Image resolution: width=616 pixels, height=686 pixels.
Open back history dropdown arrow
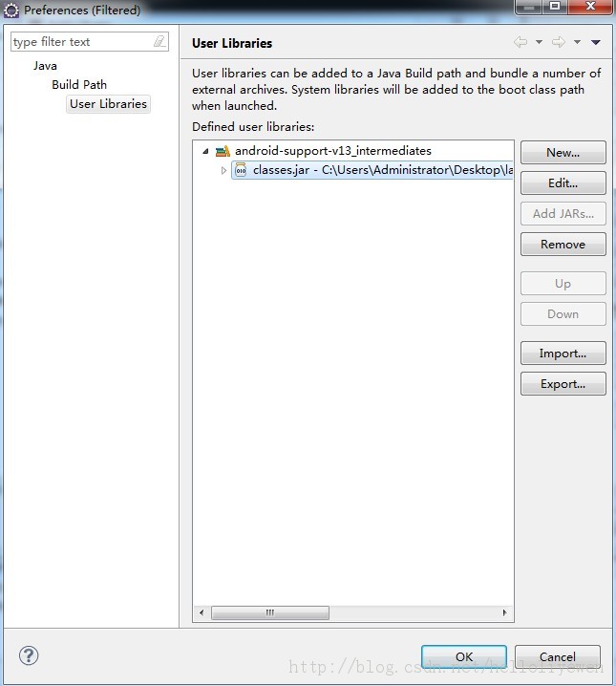pyautogui.click(x=539, y=42)
